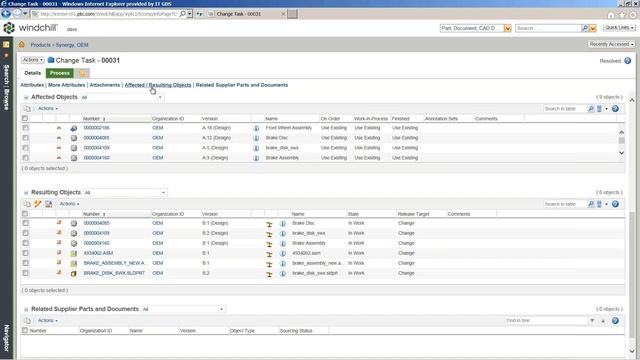Image resolution: width=640 pixels, height=360 pixels.
Task: Check affected row 0000004065
Action: pyautogui.click(x=25, y=138)
